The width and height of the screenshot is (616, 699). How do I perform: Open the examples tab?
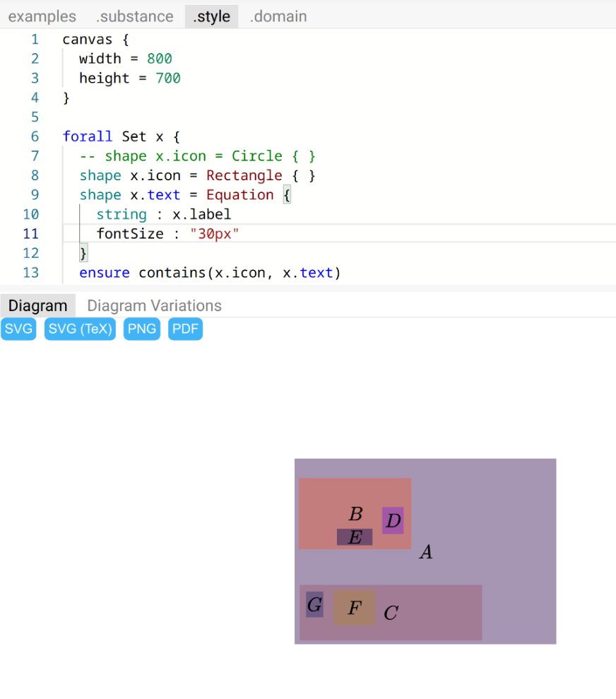point(42,16)
